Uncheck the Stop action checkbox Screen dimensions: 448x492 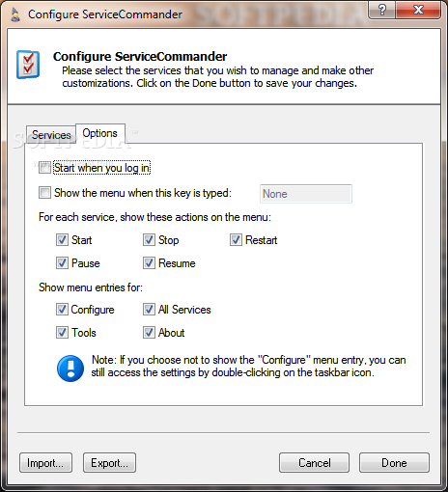pos(149,240)
